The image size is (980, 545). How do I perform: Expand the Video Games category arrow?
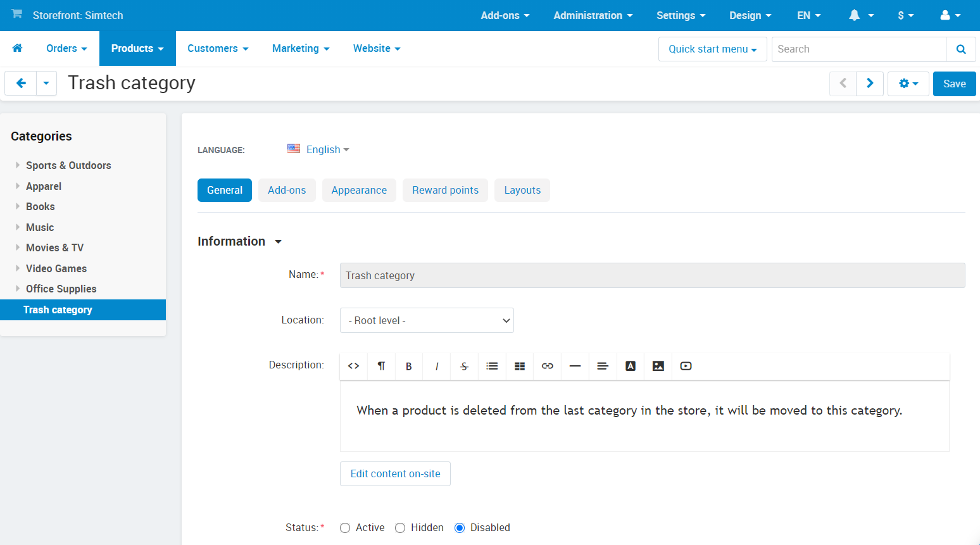18,268
